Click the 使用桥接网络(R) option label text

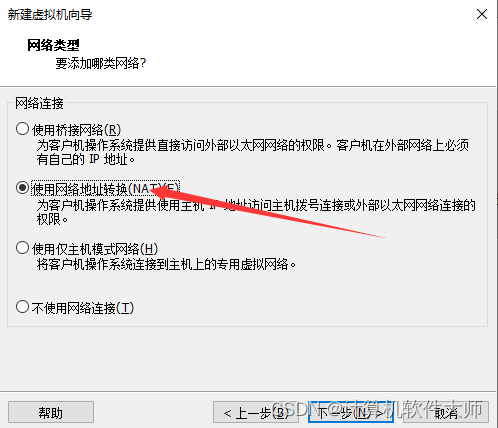(76, 130)
